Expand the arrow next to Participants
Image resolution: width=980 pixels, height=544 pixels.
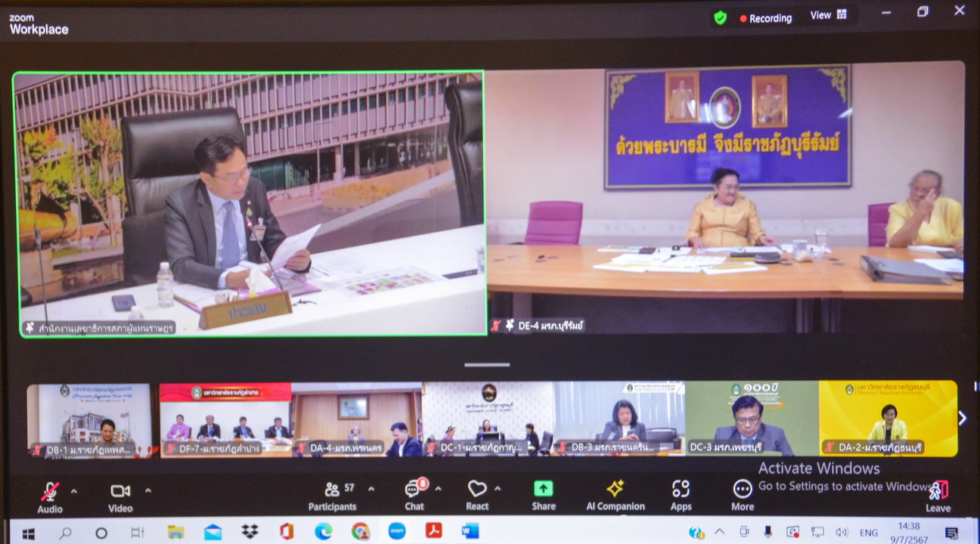(371, 489)
